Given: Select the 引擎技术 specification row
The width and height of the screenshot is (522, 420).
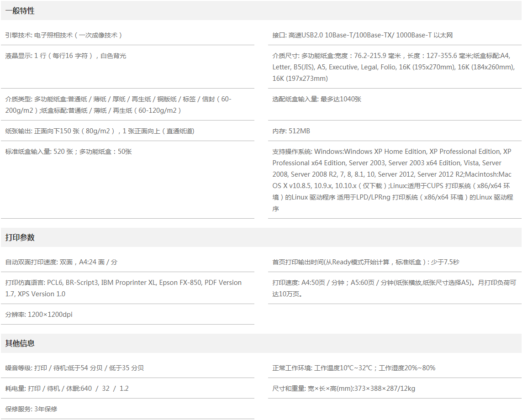Looking at the screenshot, I should 64,35.
